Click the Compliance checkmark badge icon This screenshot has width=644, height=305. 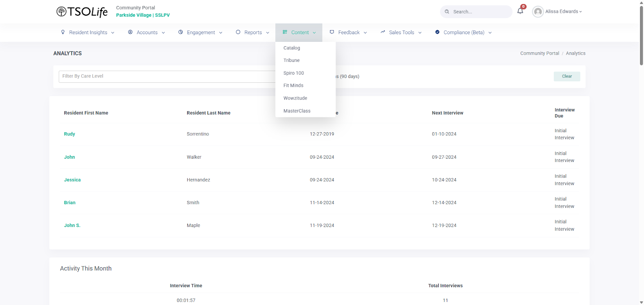click(437, 32)
